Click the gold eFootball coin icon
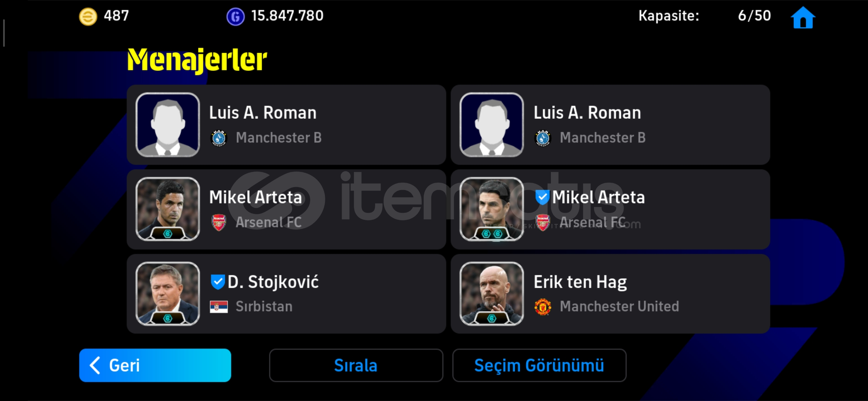The image size is (868, 401). (x=88, y=17)
